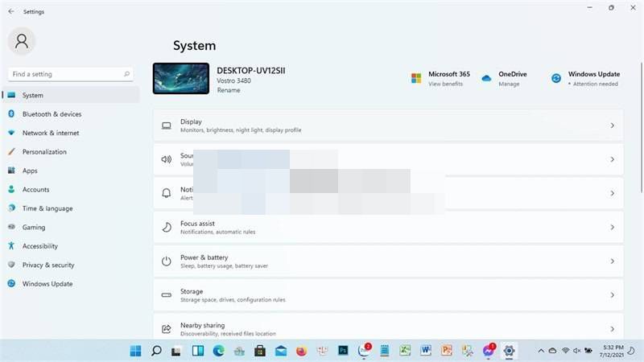Image resolution: width=644 pixels, height=362 pixels.
Task: Click the Notifications bell icon
Action: 167,193
